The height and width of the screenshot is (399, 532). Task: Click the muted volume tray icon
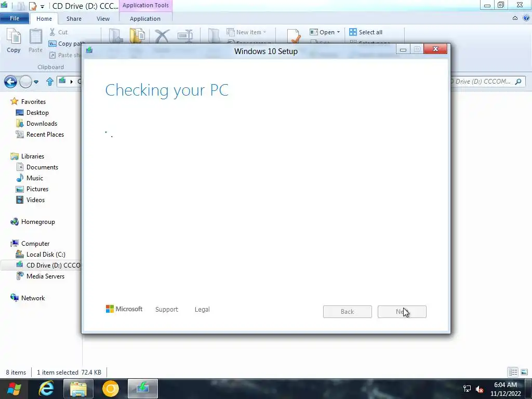(480, 389)
